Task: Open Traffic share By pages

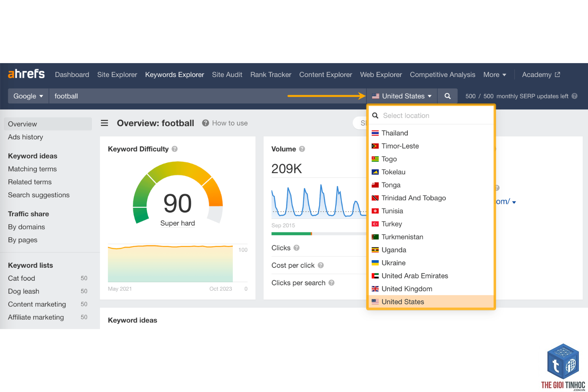Action: (23, 240)
